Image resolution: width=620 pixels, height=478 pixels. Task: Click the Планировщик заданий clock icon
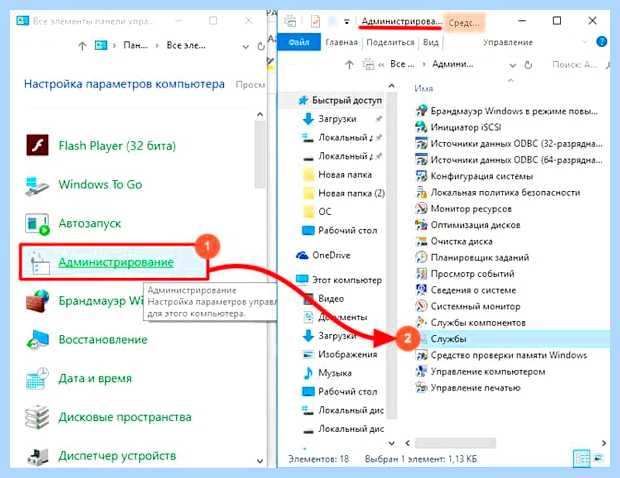pyautogui.click(x=422, y=257)
